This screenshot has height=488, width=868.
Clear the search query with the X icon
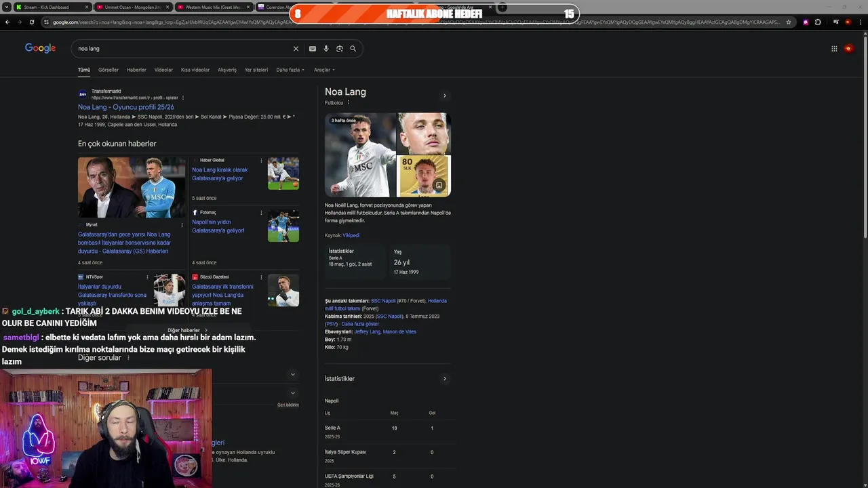[296, 49]
